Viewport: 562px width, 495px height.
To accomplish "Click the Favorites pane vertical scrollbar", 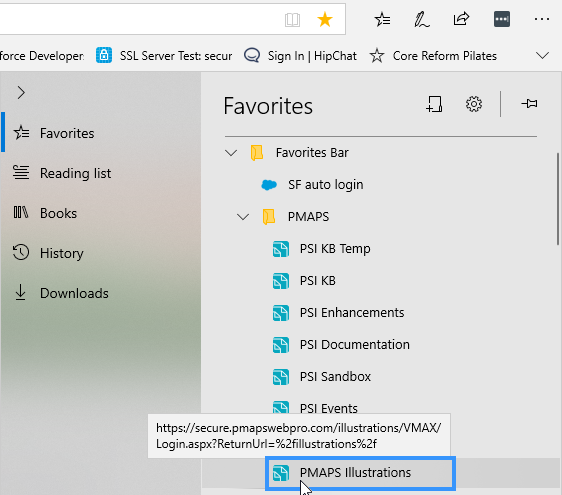I will tap(558, 199).
